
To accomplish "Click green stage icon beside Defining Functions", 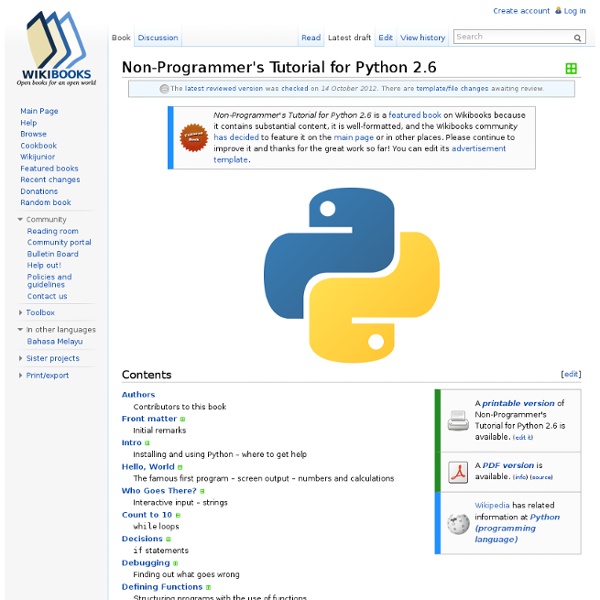I will coord(208,587).
